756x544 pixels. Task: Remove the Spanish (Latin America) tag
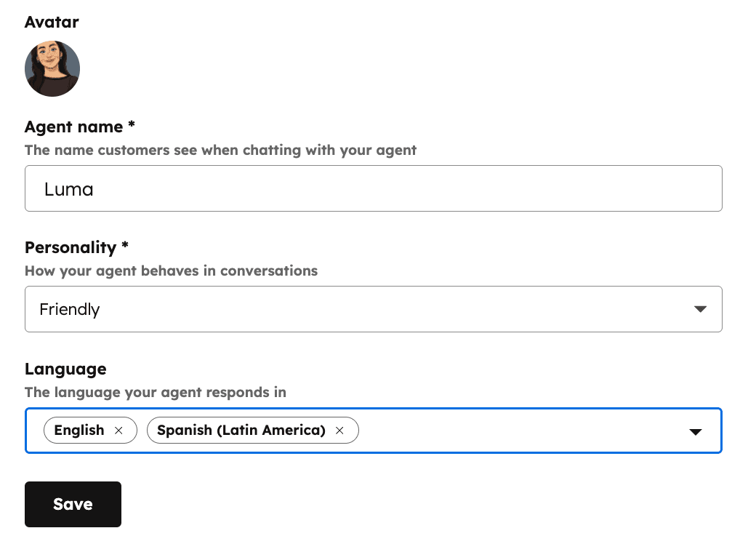pyautogui.click(x=339, y=431)
